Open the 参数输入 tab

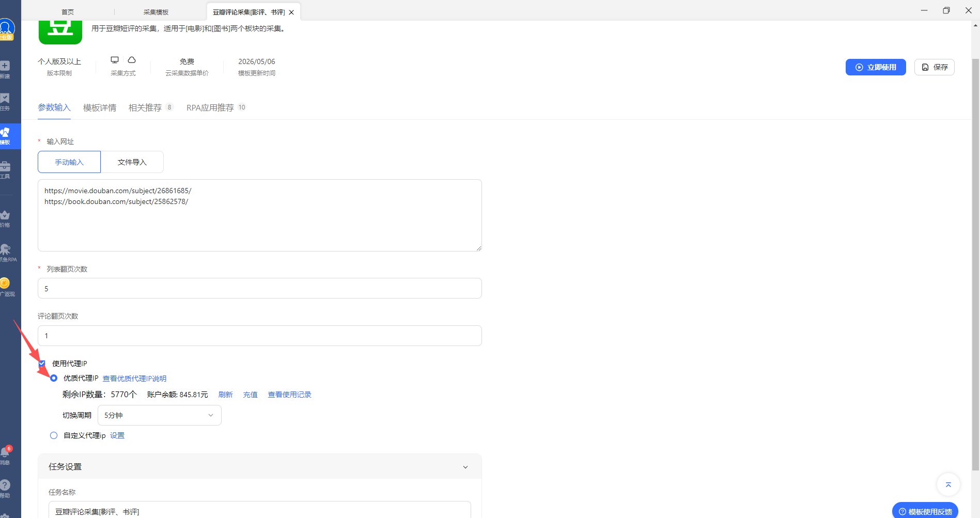point(54,107)
